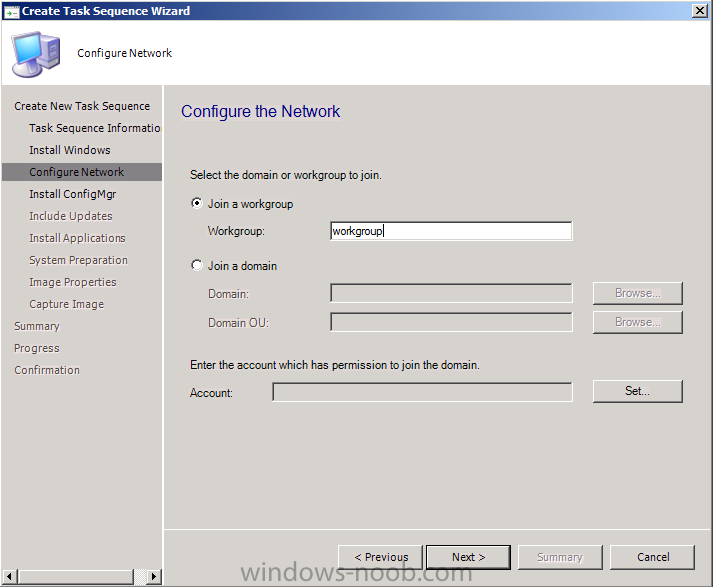
Task: Click the sidebar scroll left arrow
Action: point(10,577)
